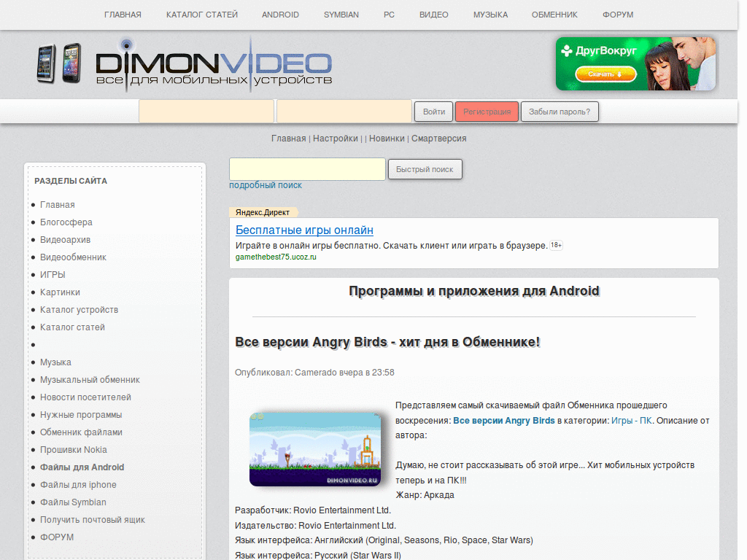The height and width of the screenshot is (560, 747).
Task: Open Прошивки Nokia in the sidebar
Action: pyautogui.click(x=74, y=450)
